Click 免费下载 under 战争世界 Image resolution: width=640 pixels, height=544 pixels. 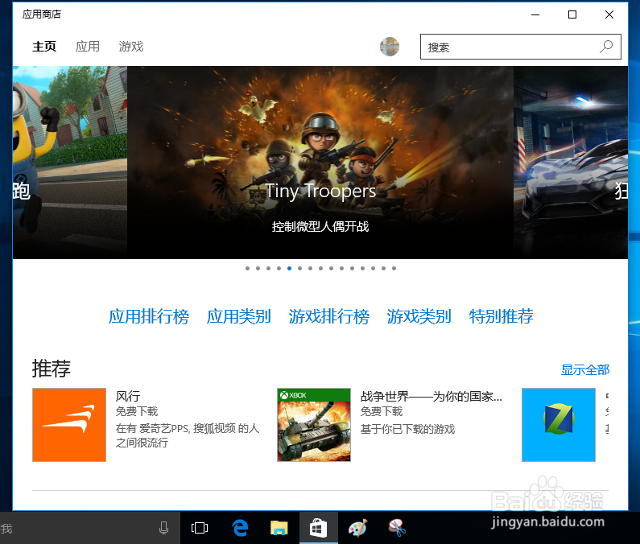(382, 411)
